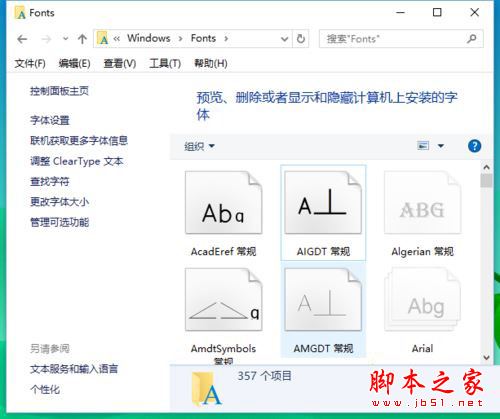Viewport: 500px width, 419px height.
Task: Select Windows in the address breadcrumb
Action: click(149, 38)
